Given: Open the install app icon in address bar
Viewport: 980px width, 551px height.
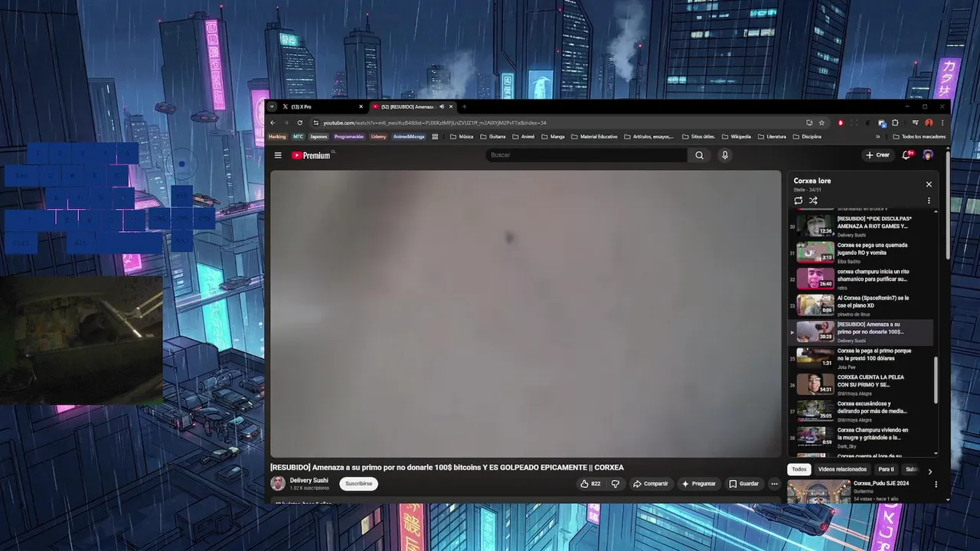Looking at the screenshot, I should [809, 122].
